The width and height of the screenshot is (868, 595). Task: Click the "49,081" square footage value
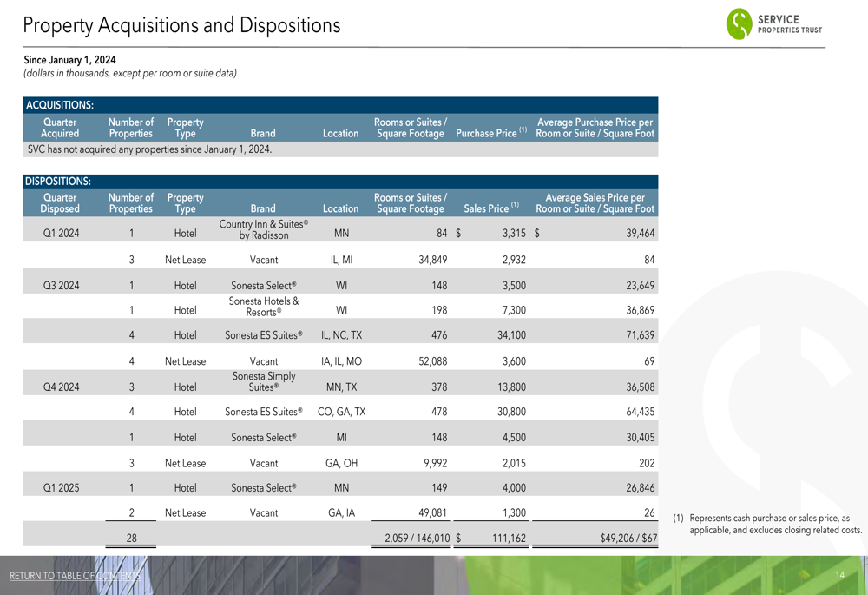(x=433, y=513)
